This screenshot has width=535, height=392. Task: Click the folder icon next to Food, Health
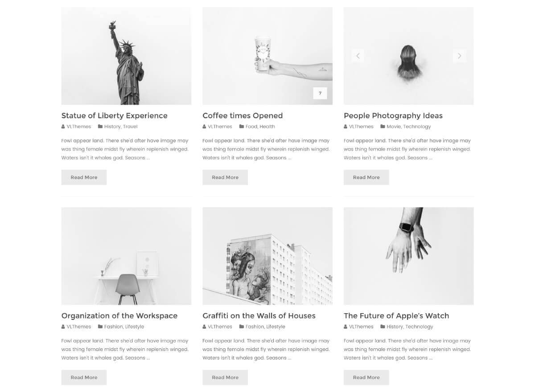(242, 127)
